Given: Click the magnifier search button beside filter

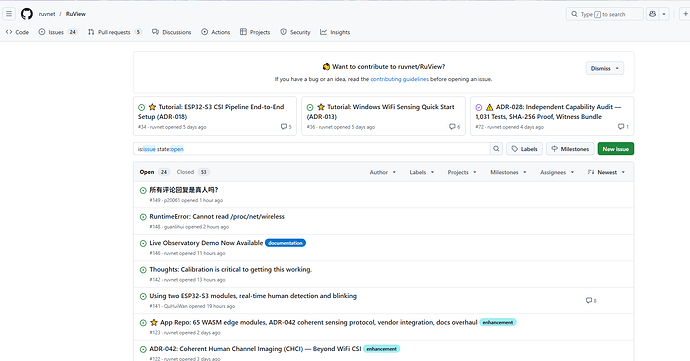Looking at the screenshot, I should (496, 149).
